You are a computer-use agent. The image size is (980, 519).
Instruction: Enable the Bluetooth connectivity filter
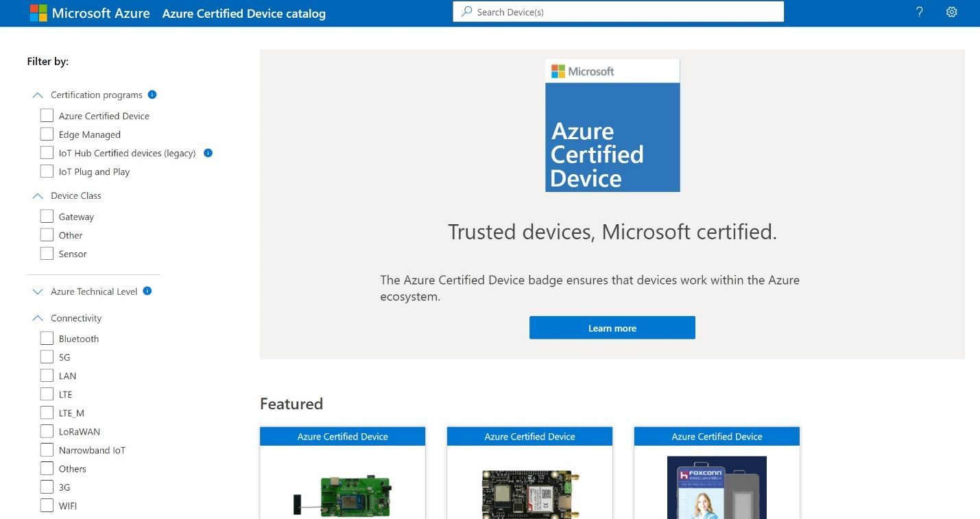click(x=47, y=338)
